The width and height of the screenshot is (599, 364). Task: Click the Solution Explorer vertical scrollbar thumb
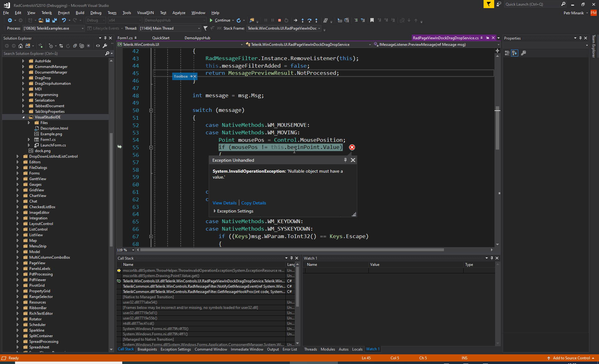point(111,190)
